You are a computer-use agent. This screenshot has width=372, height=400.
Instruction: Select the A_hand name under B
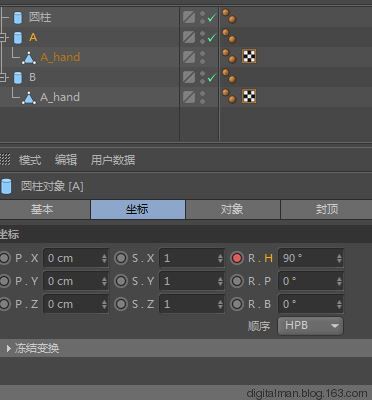tap(60, 97)
